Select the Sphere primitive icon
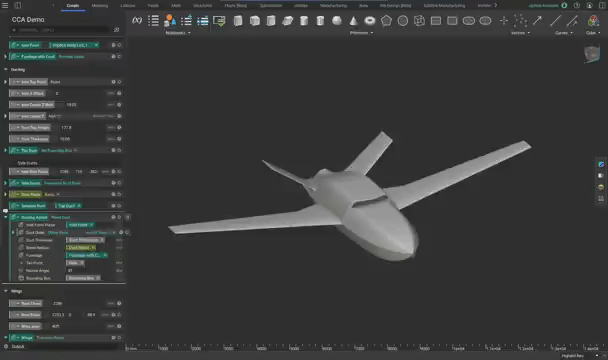The height and width of the screenshot is (360, 608). pos(337,21)
